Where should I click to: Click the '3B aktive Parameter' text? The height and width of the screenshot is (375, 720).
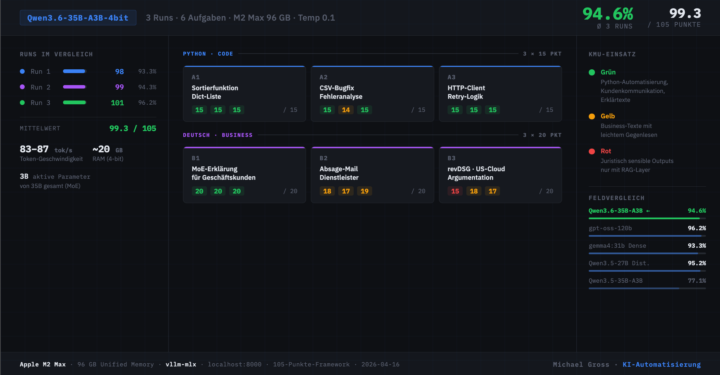(x=55, y=177)
